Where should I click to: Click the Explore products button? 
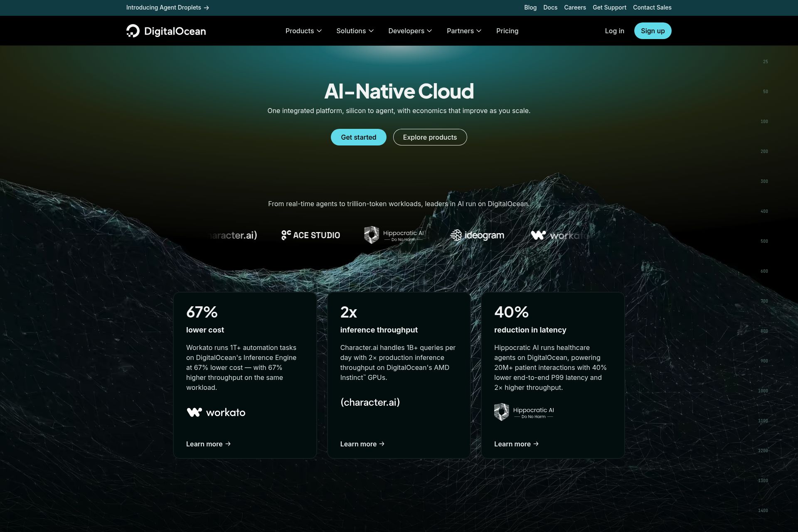click(x=430, y=137)
